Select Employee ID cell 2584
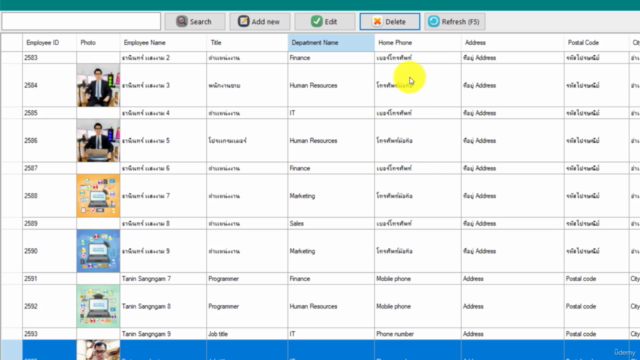The height and width of the screenshot is (360, 640). pos(49,85)
